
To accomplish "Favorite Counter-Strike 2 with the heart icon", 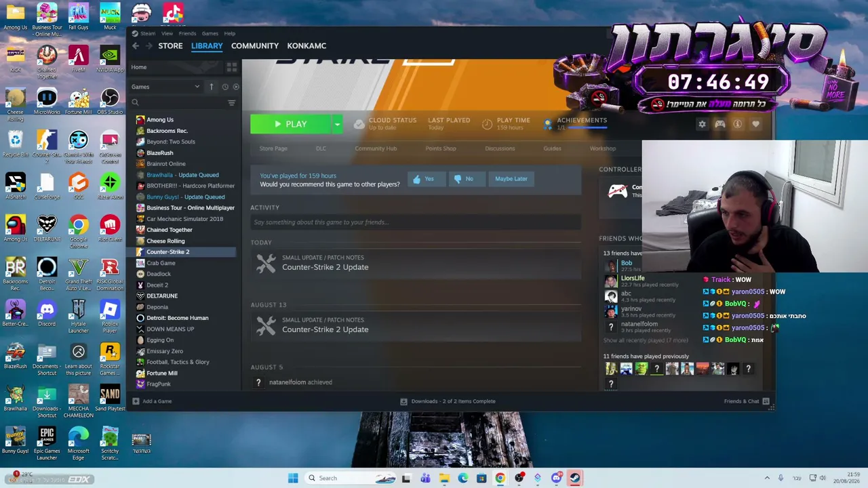I will click(x=755, y=124).
